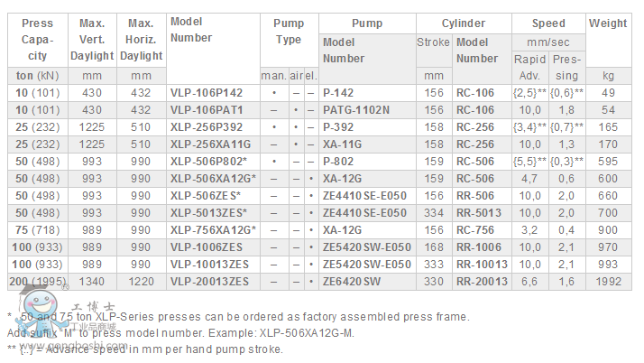
Task: Click the Press Capacity column header
Action: 37,40
